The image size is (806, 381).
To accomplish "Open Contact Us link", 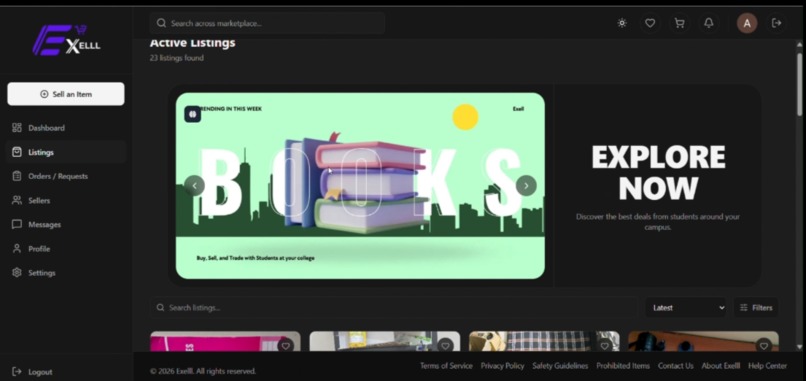I will click(675, 366).
